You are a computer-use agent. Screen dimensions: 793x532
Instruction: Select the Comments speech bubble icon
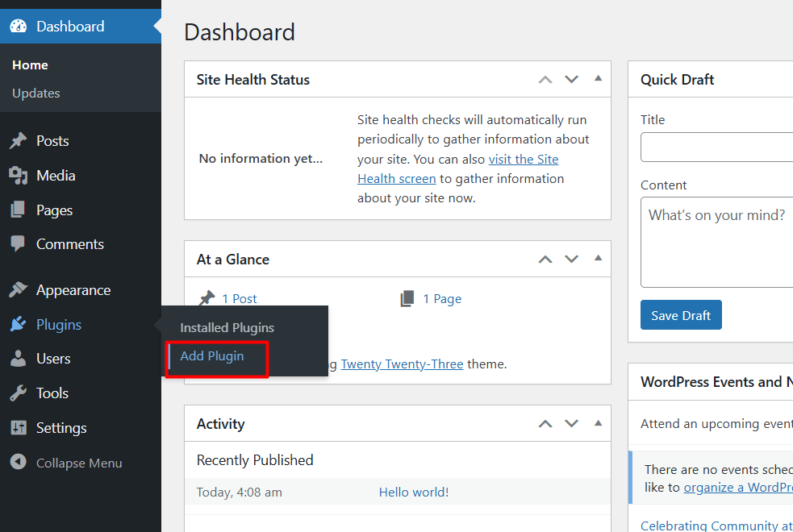18,244
